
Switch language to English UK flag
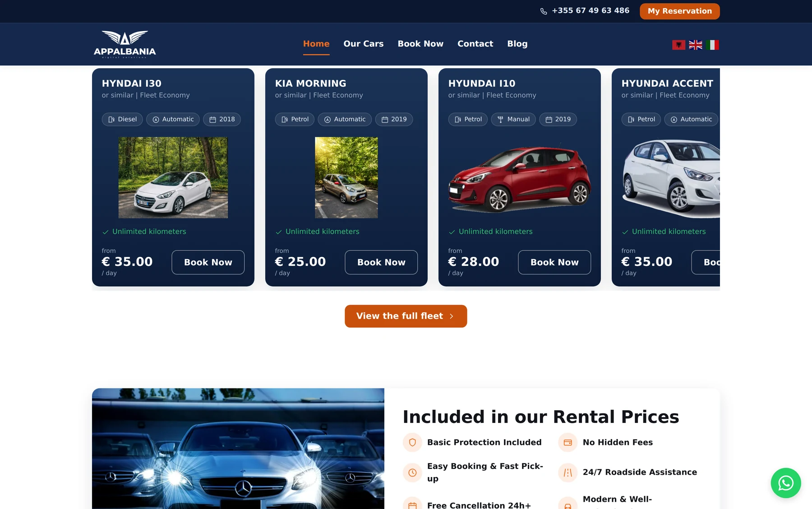696,45
